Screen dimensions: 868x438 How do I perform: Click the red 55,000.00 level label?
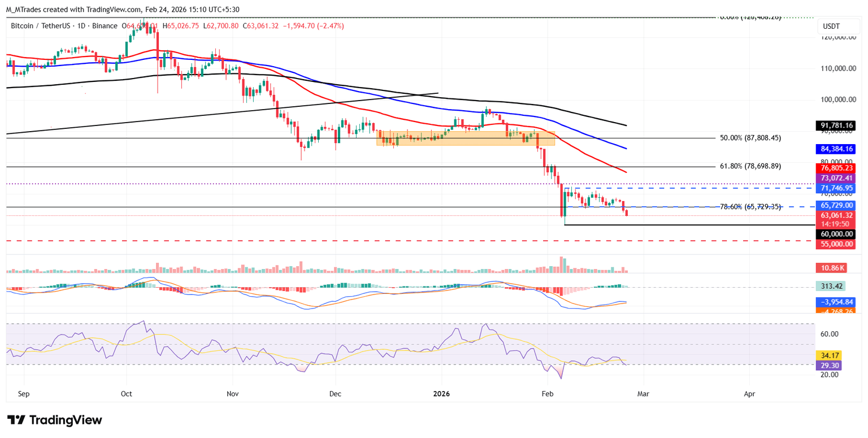pyautogui.click(x=835, y=244)
